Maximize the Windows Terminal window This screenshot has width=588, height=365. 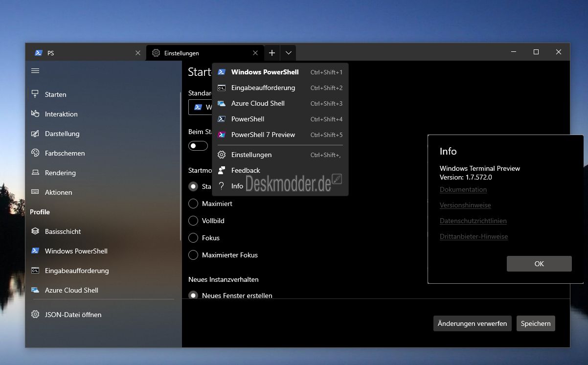536,52
